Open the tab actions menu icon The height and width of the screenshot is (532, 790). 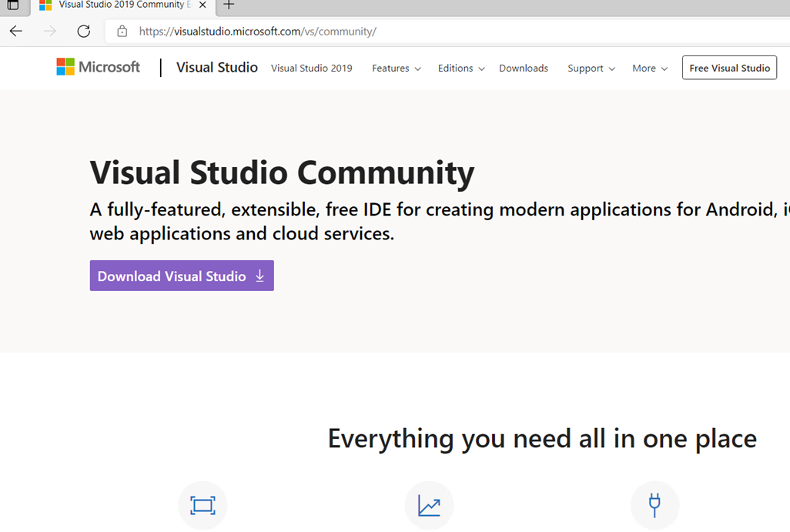tap(12, 5)
